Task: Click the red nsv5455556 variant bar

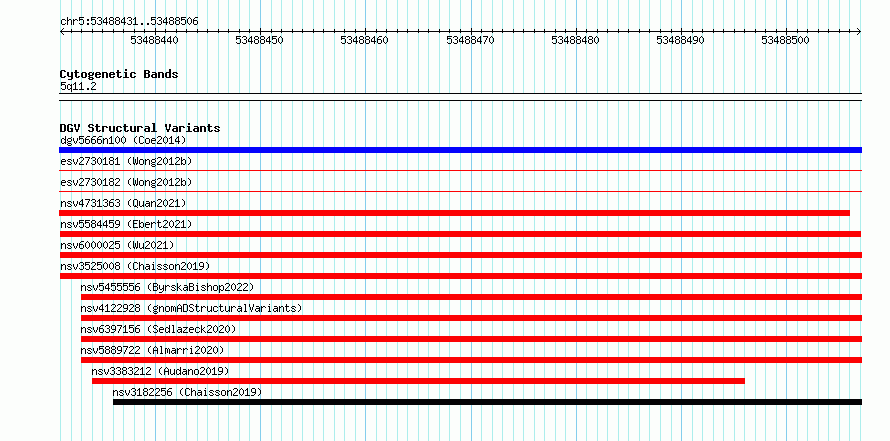Action: [471, 297]
